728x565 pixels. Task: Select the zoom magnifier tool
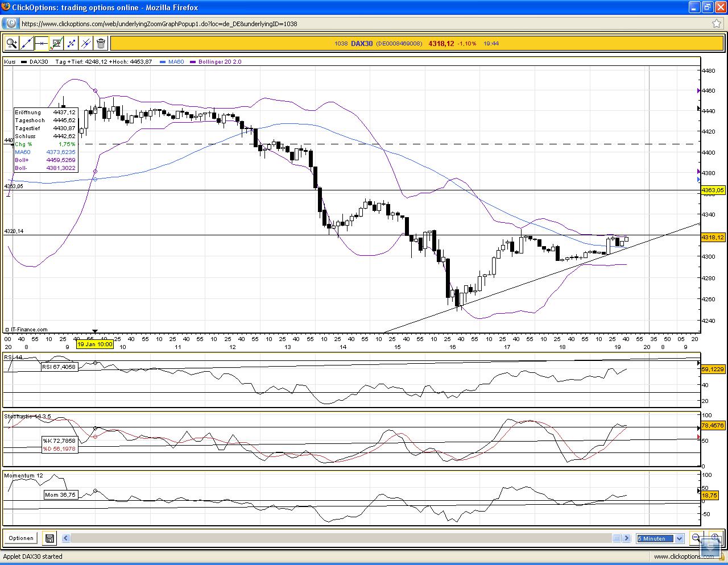pos(11,43)
